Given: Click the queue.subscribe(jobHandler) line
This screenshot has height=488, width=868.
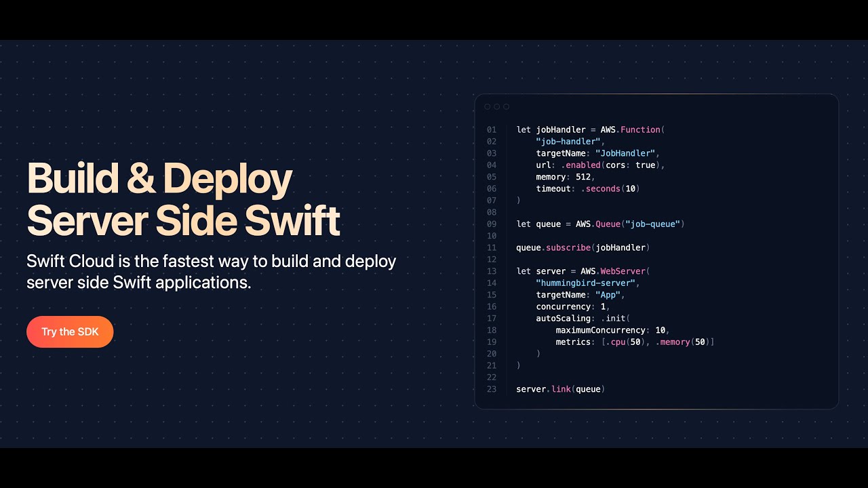Looking at the screenshot, I should [x=583, y=247].
